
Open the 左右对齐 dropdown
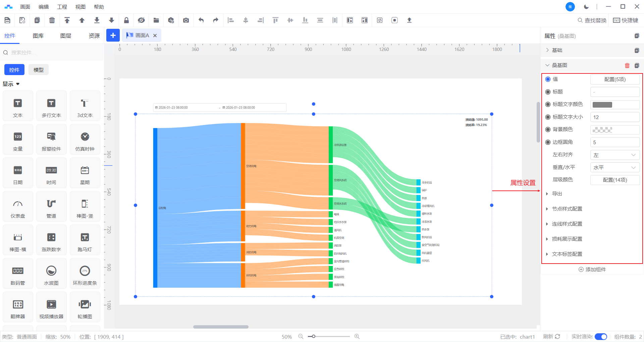pyautogui.click(x=614, y=155)
